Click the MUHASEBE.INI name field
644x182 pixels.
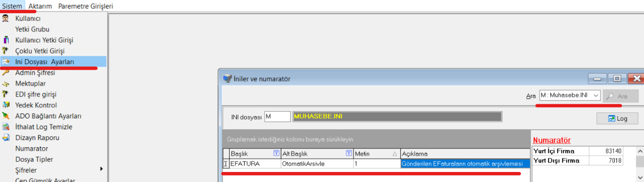397,117
